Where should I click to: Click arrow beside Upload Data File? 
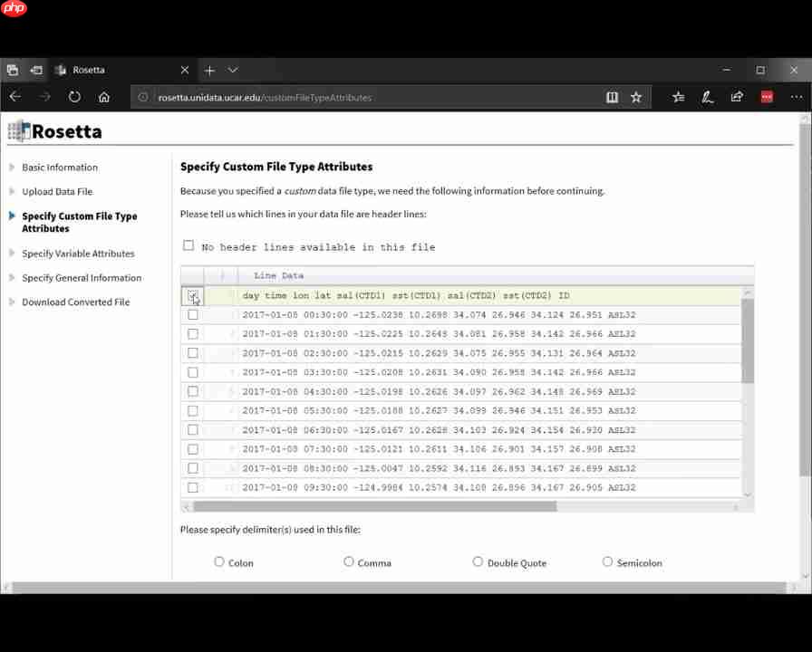[x=12, y=191]
